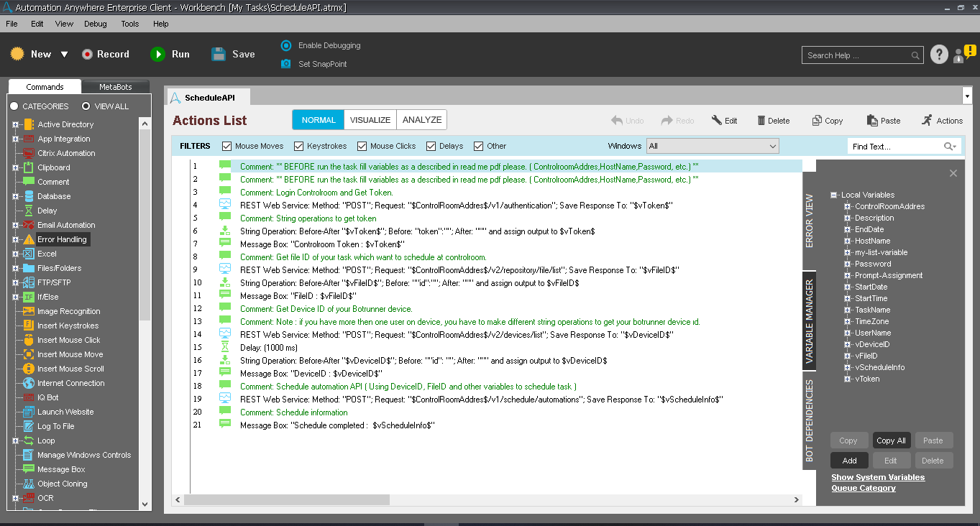Click Copy All in Variable Manager

click(x=892, y=440)
